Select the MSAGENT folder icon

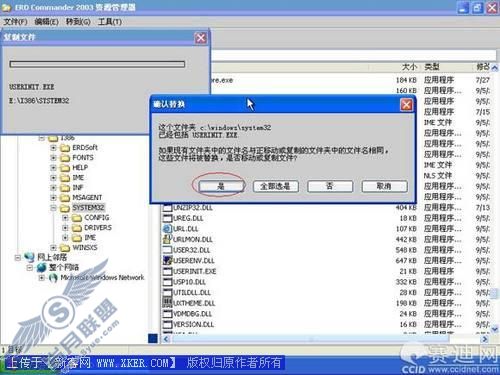[65, 198]
